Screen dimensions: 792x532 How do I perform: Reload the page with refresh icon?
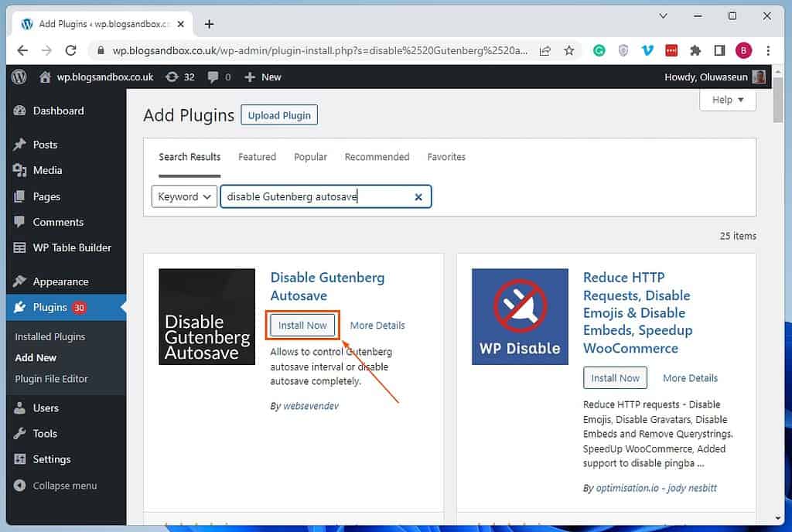(70, 50)
